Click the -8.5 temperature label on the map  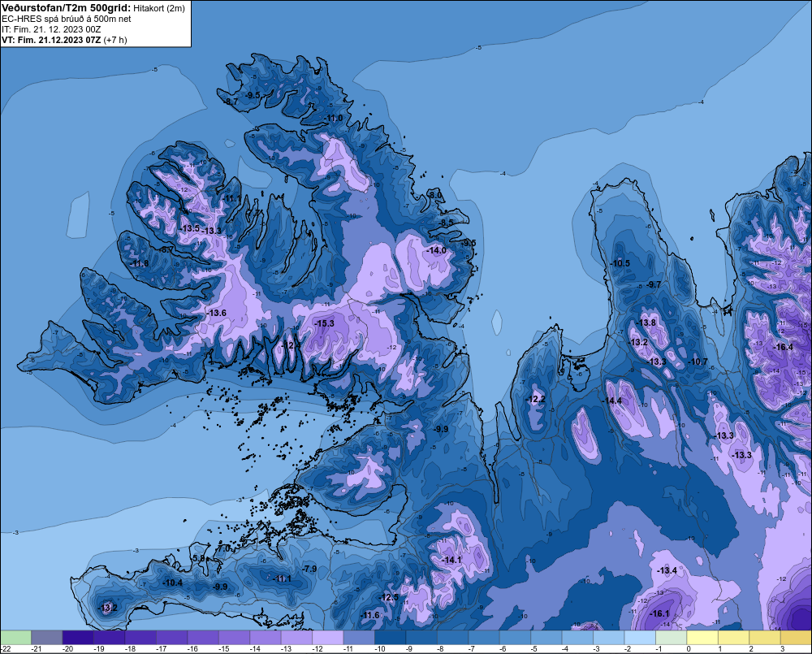(x=446, y=223)
